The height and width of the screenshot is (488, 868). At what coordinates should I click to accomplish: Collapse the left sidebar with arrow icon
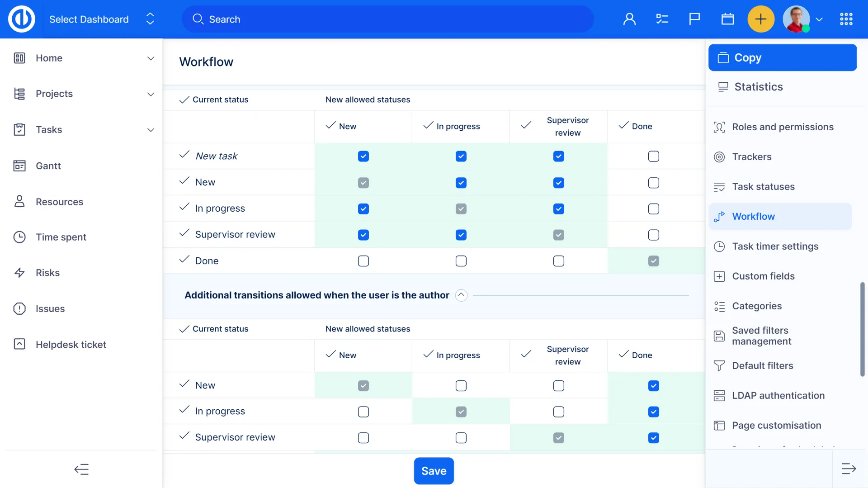click(x=81, y=469)
